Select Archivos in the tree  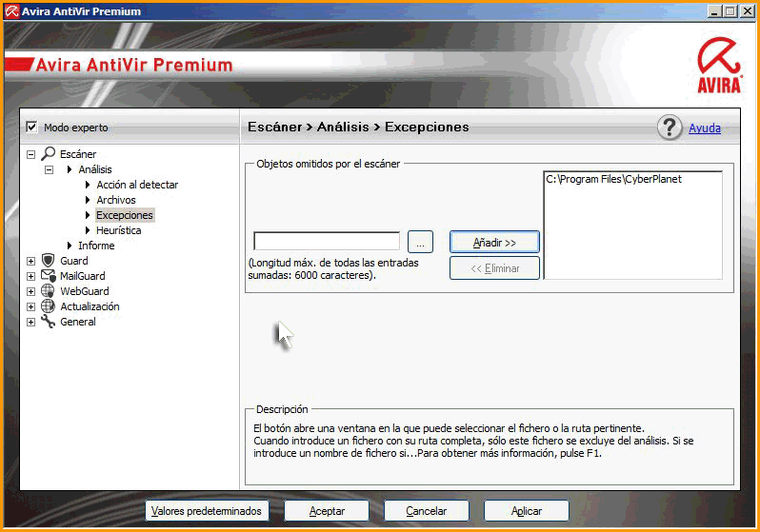[116, 200]
